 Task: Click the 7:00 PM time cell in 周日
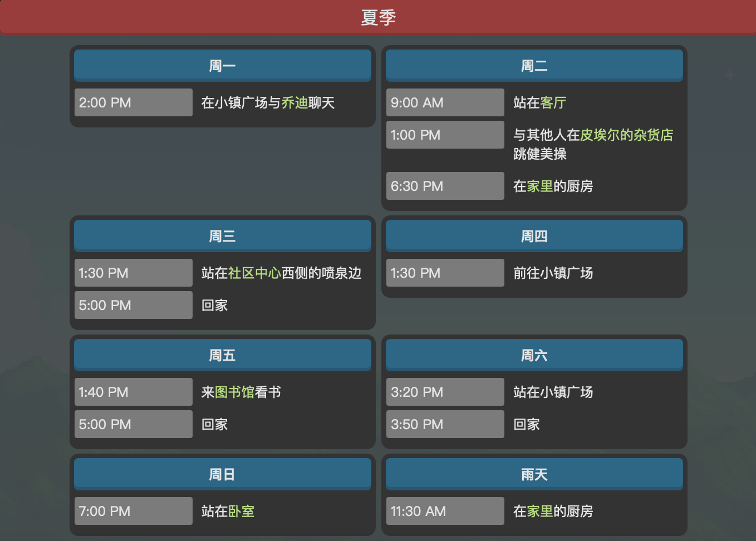tap(134, 511)
